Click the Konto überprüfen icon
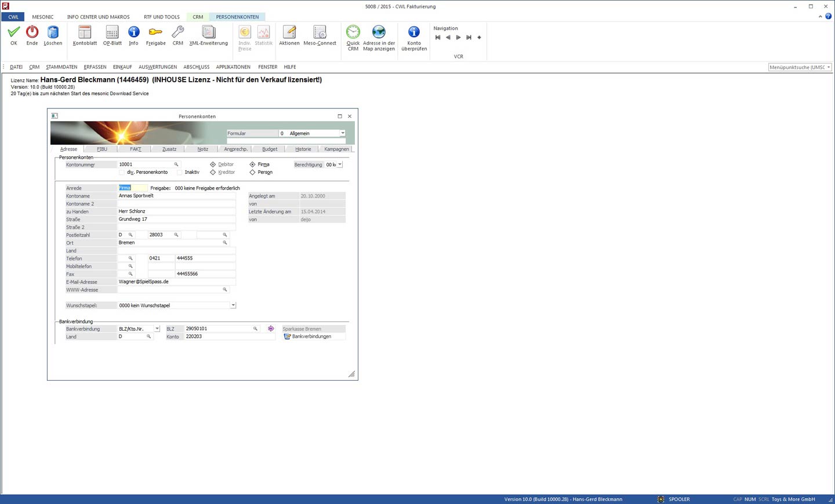Screen dimensions: 835x504 click(414, 32)
